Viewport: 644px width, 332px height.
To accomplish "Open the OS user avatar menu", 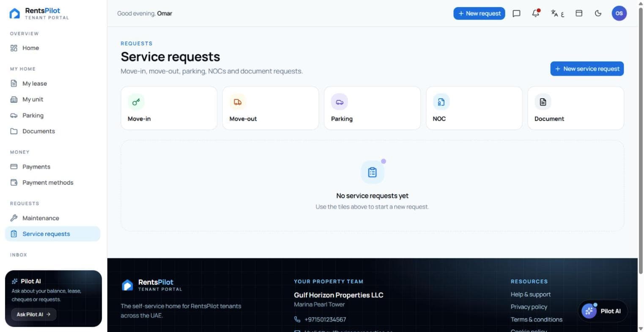I will click(619, 13).
